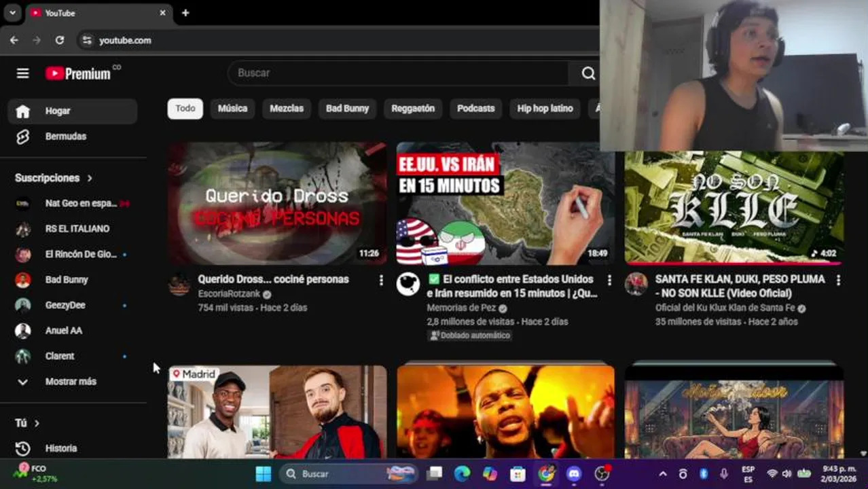Open the hamburger guide menu

pos(22,73)
